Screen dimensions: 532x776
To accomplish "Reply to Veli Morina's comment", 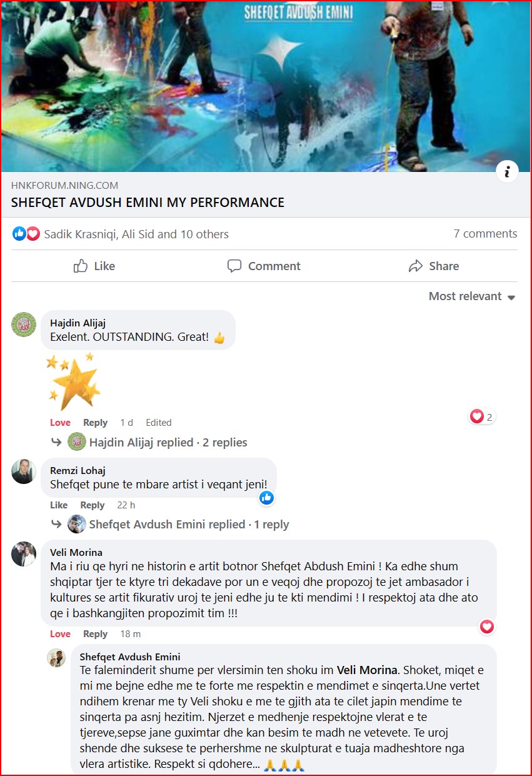I will coord(95,634).
